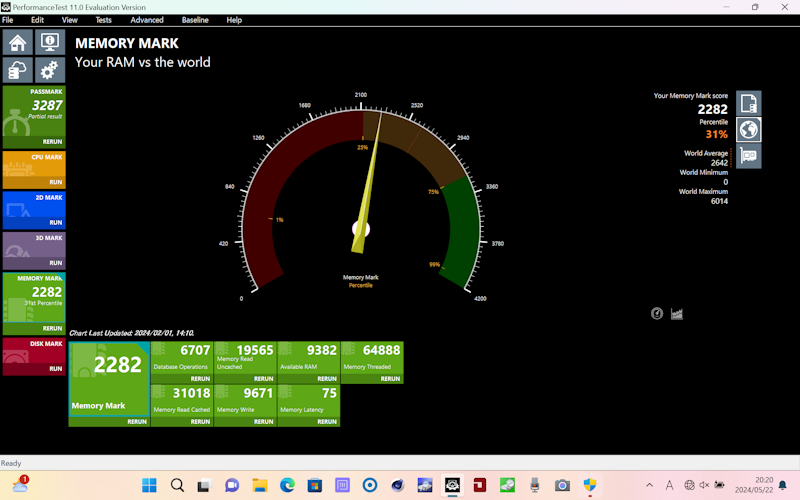Open File Explorer from the taskbar
Viewport: 800px width, 500px height.
(x=260, y=485)
